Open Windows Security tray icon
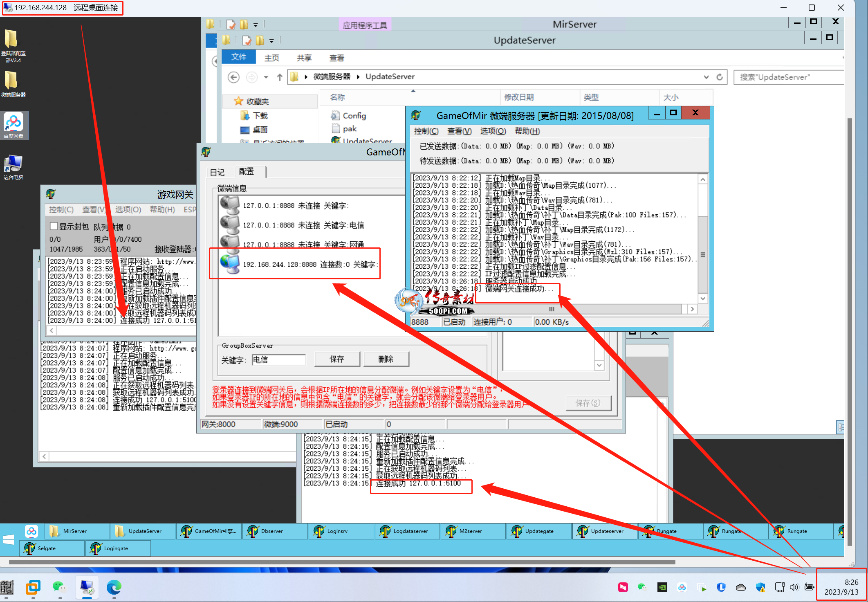The width and height of the screenshot is (868, 602). 760,588
